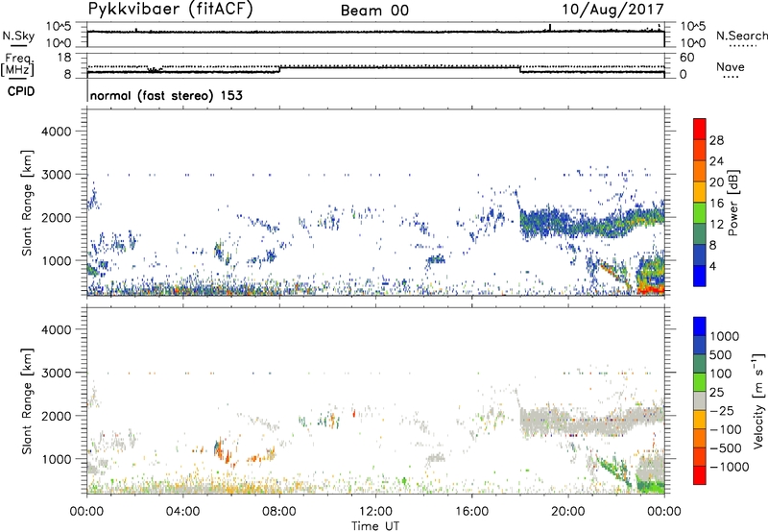Click the velocity panel 'Slant Range [km]' label
The height and width of the screenshot is (532, 768).
[x=27, y=401]
